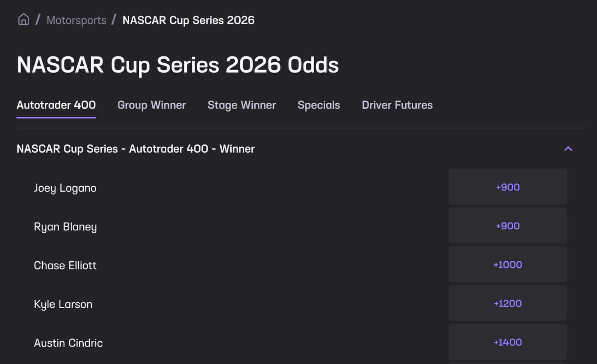Click the Chase Elliott driver name

(x=65, y=265)
